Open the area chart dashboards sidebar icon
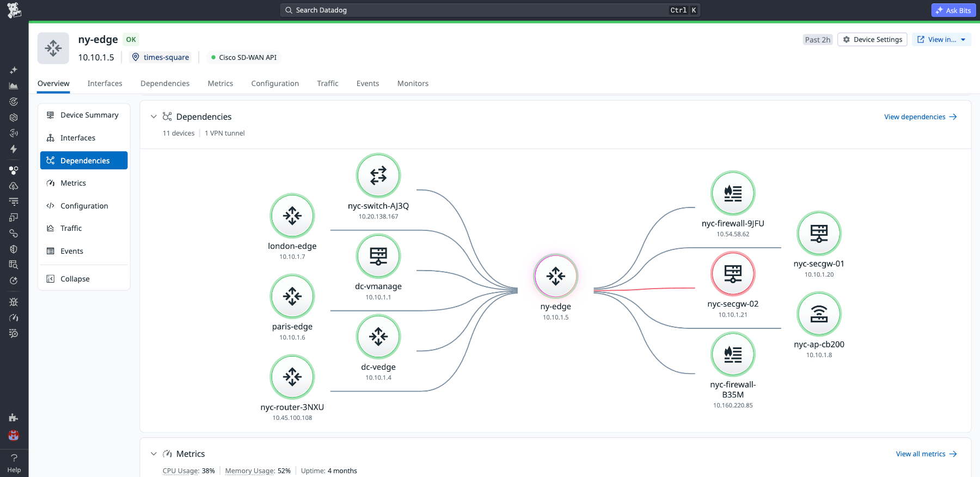980x477 pixels. coord(14,86)
